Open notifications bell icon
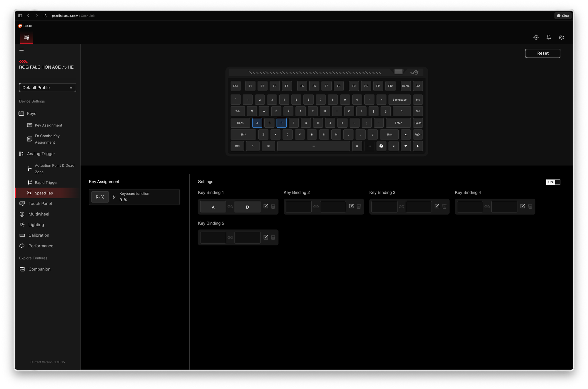Screen dimensions: 588x389 point(549,37)
